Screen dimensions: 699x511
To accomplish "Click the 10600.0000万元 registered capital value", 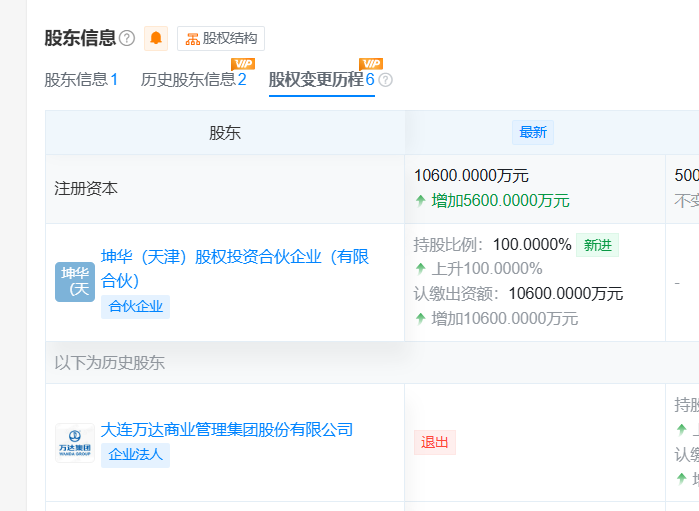I will [x=471, y=176].
